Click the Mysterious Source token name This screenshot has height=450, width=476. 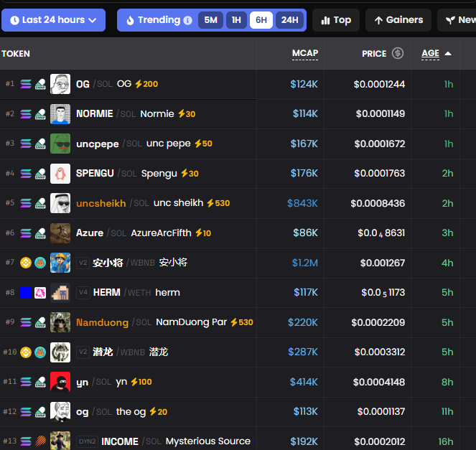(208, 441)
